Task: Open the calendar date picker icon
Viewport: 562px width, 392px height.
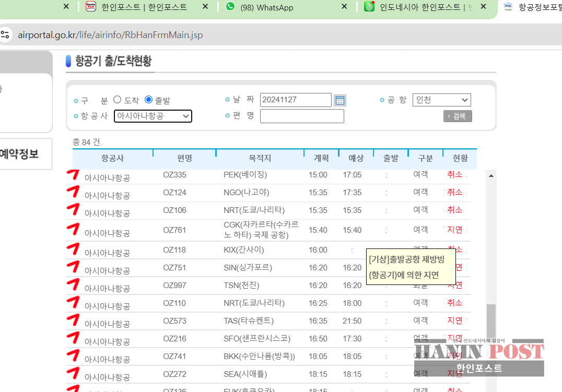Action: [x=340, y=100]
